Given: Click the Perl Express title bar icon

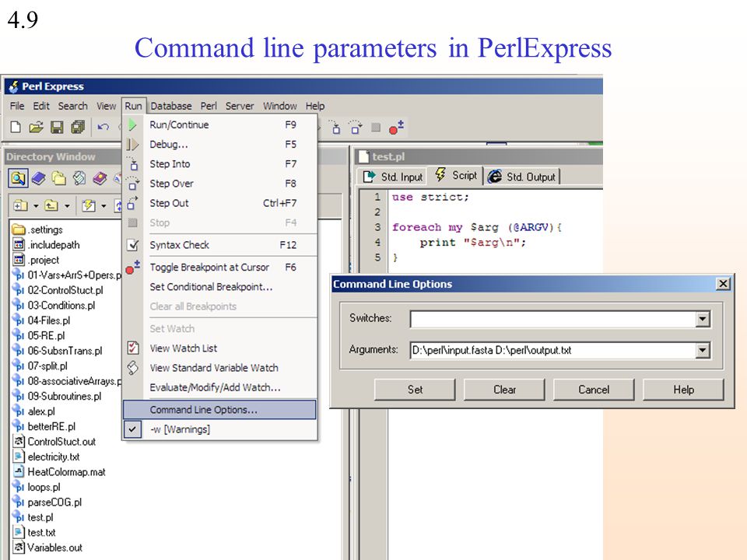Looking at the screenshot, I should click(x=14, y=86).
